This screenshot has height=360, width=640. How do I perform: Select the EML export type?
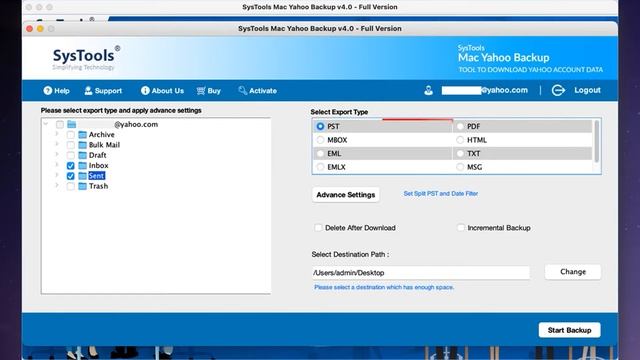pyautogui.click(x=320, y=153)
